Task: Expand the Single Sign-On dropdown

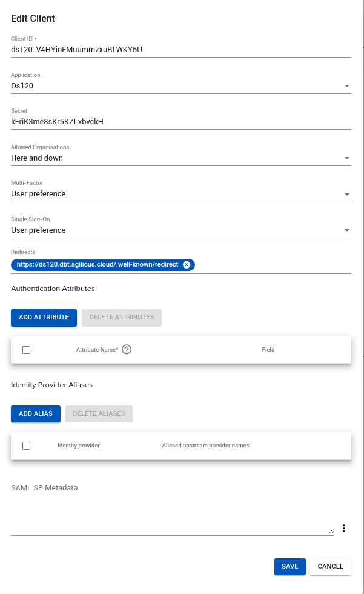Action: pos(346,230)
